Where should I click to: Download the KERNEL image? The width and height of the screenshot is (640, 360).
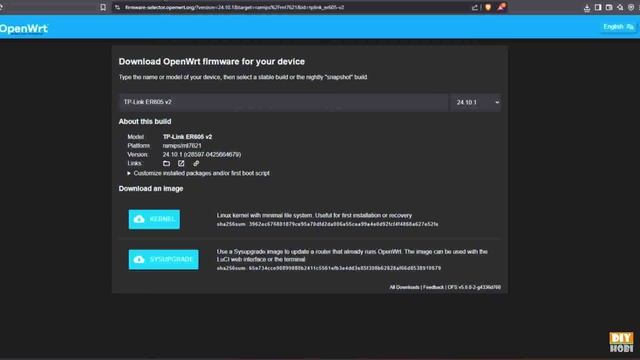154,219
